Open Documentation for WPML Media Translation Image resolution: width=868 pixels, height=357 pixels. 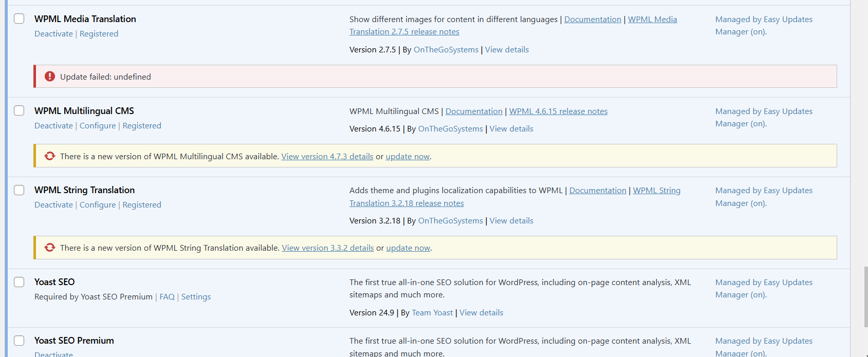coord(593,20)
